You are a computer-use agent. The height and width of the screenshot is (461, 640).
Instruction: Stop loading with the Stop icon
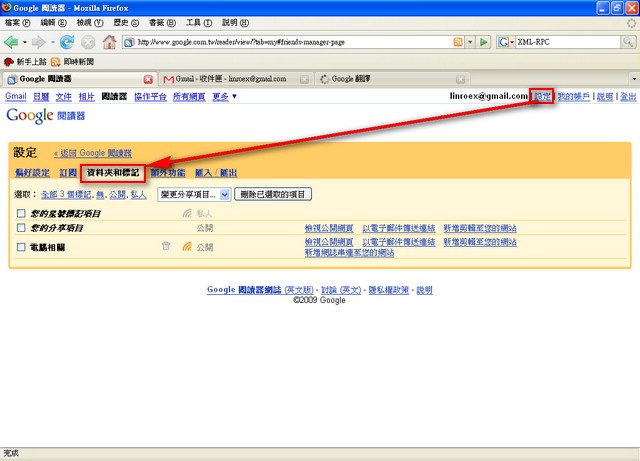88,42
